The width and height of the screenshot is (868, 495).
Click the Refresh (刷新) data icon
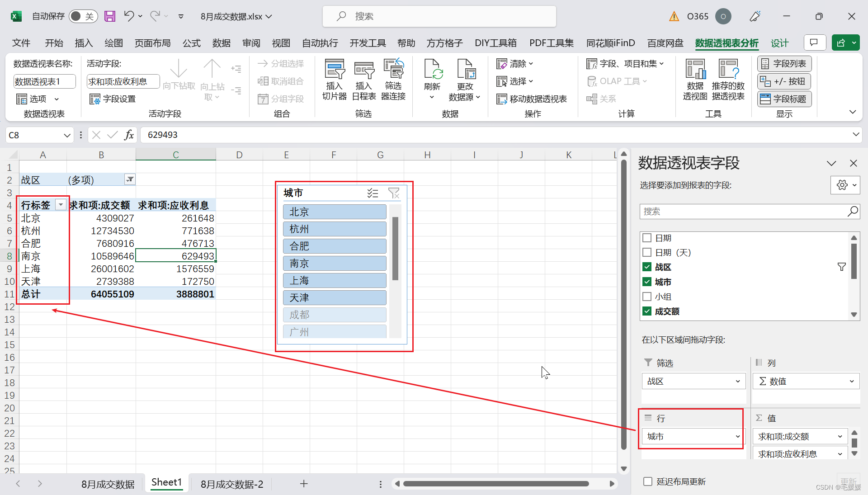432,80
